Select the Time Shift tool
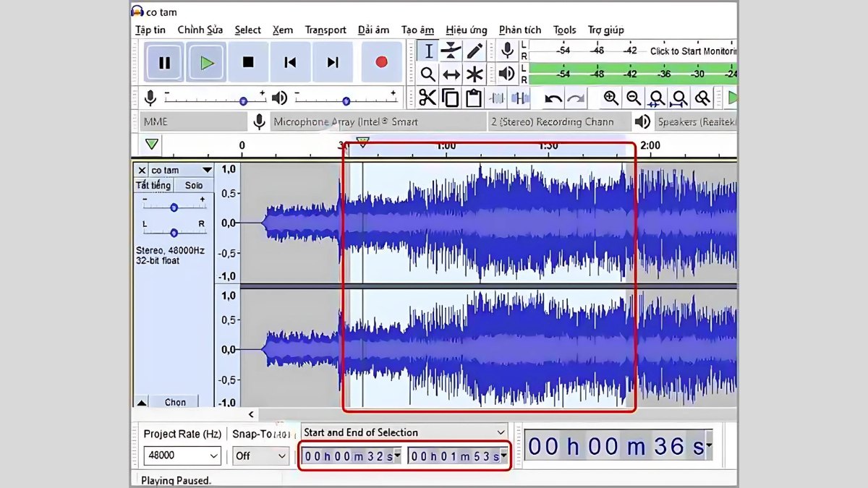 (451, 74)
